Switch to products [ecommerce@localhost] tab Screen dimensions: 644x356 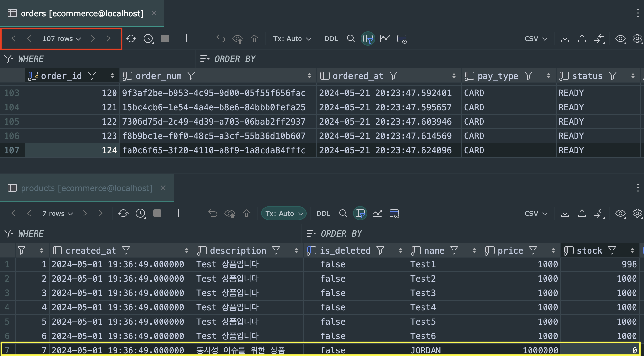point(86,188)
